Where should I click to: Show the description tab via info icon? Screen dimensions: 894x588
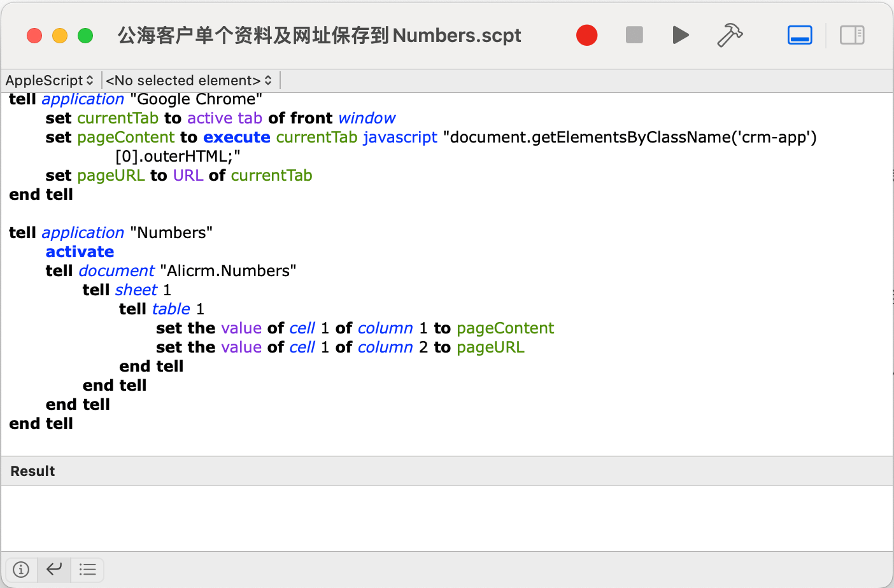21,570
